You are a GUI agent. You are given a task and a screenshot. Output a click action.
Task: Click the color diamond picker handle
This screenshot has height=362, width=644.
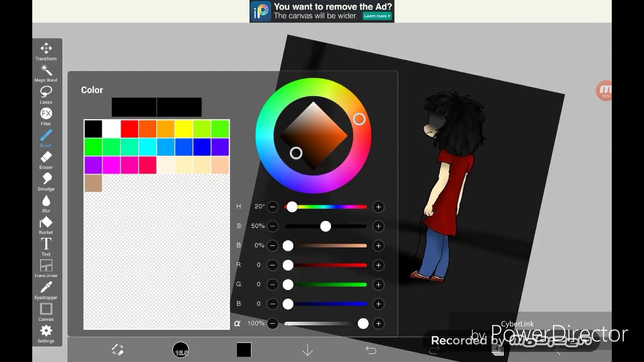[296, 153]
